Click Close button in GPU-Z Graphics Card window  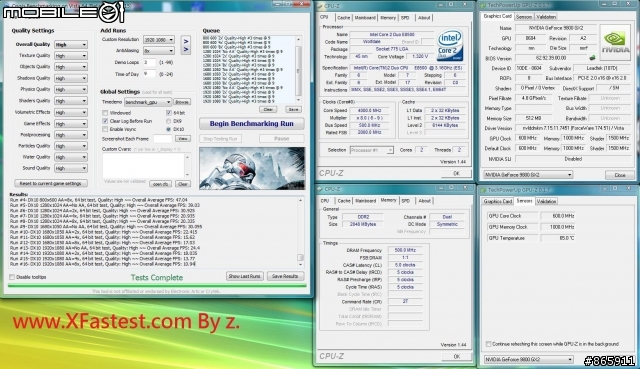click(x=620, y=175)
